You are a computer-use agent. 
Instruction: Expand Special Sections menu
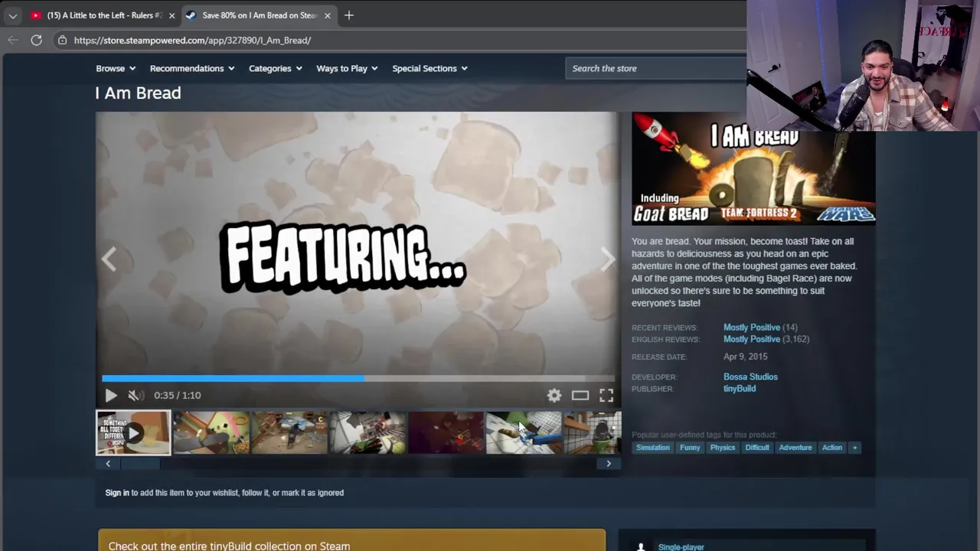430,68
